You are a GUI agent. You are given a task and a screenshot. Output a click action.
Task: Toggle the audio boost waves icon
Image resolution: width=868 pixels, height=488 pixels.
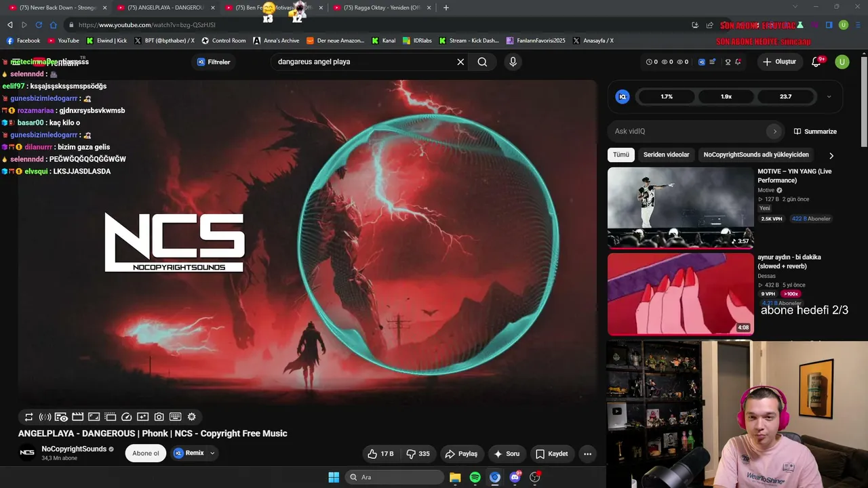click(45, 417)
